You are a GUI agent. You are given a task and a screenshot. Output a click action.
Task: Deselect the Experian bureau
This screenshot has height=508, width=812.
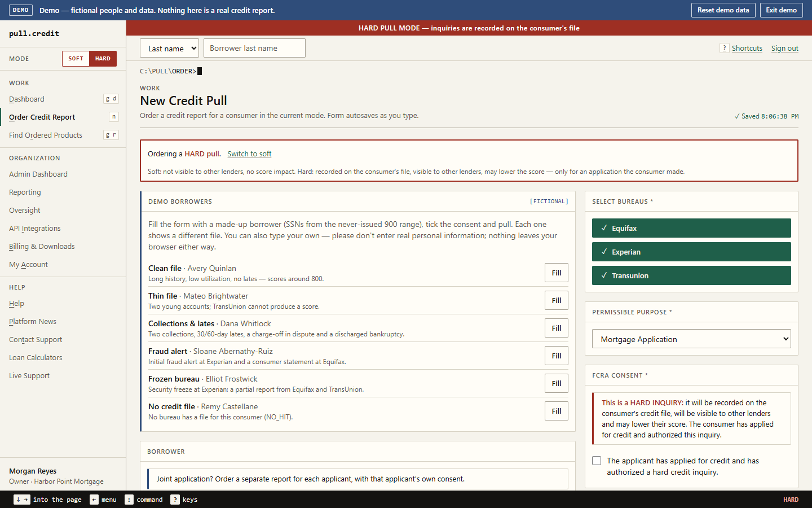tap(691, 252)
